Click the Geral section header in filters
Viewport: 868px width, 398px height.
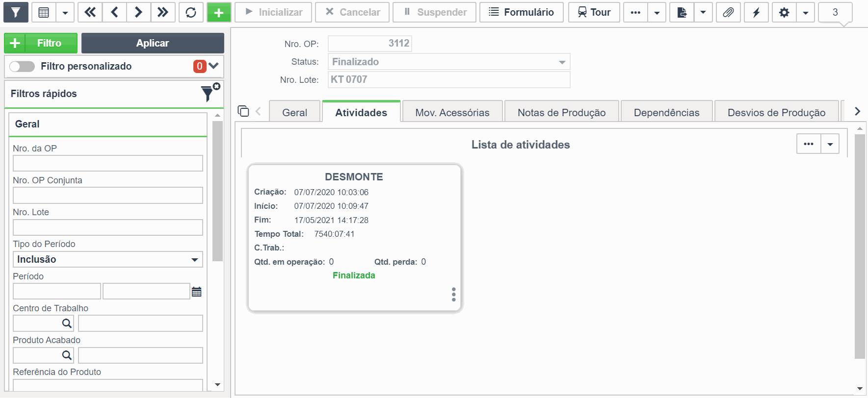tap(108, 124)
